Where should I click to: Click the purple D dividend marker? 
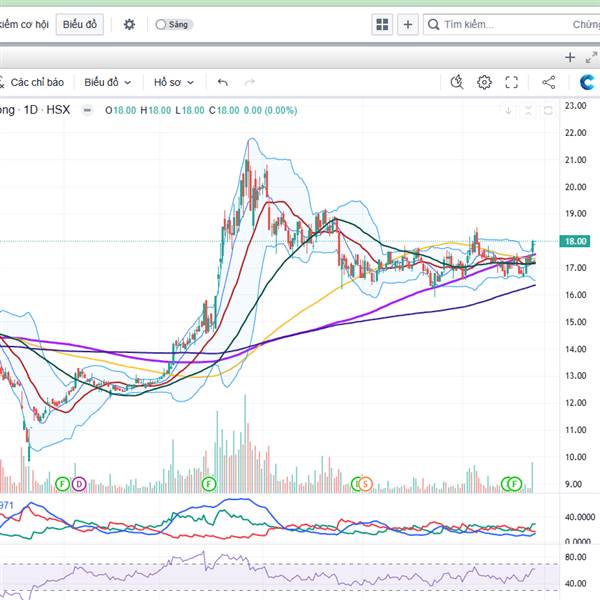79,484
